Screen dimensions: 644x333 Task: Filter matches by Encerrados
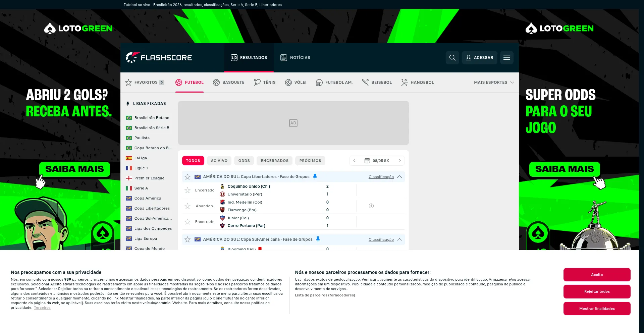[275, 161]
